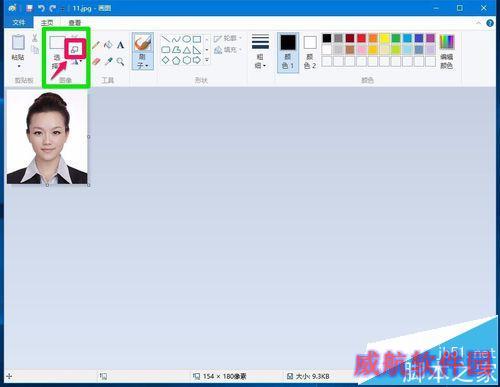Toggle Color 1 as active color
Image resolution: width=500 pixels, height=387 pixels.
coord(288,53)
